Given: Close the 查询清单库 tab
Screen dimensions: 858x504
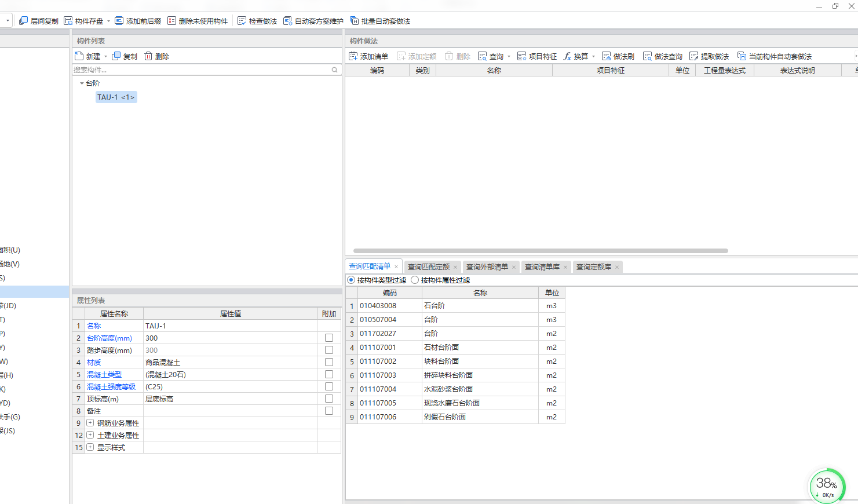Looking at the screenshot, I should (565, 267).
